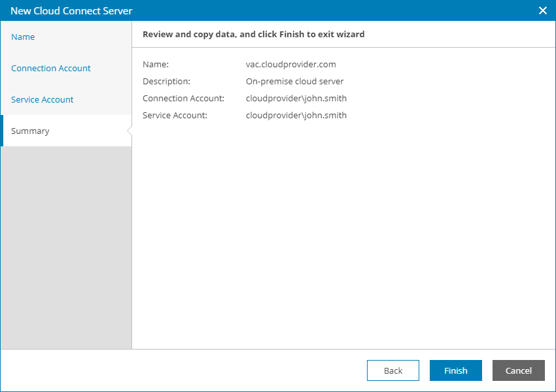Screen dimensions: 556x392
Task: Click the Back button
Action: click(393, 370)
